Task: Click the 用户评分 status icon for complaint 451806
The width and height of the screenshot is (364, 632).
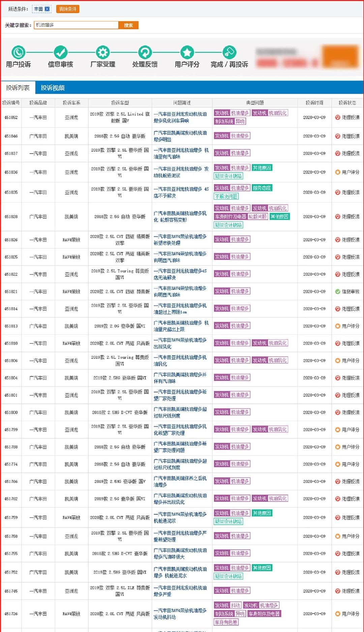Action: pyautogui.click(x=337, y=361)
